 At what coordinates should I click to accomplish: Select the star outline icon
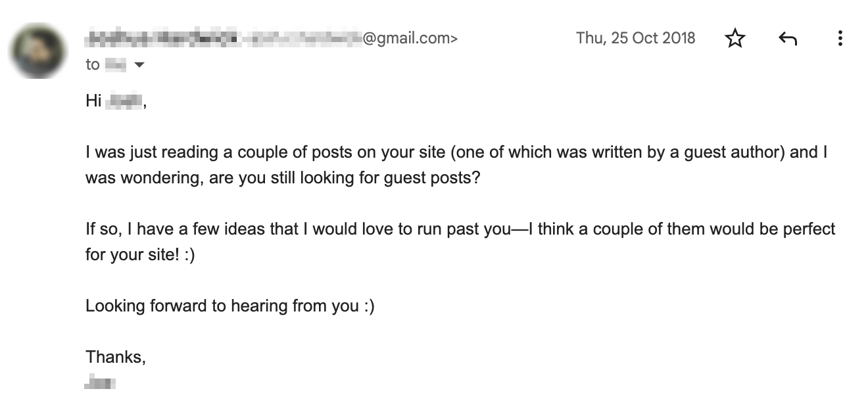tap(735, 38)
